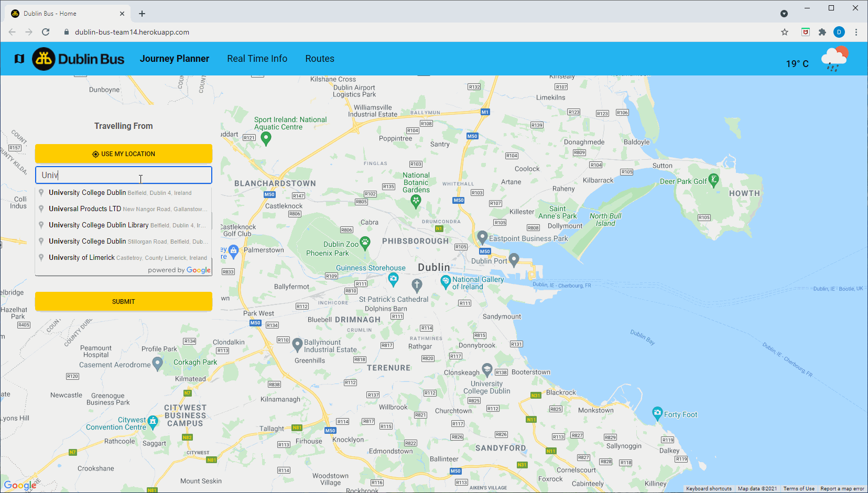This screenshot has height=493, width=868.
Task: Click the Travelling From heading
Action: pos(124,126)
